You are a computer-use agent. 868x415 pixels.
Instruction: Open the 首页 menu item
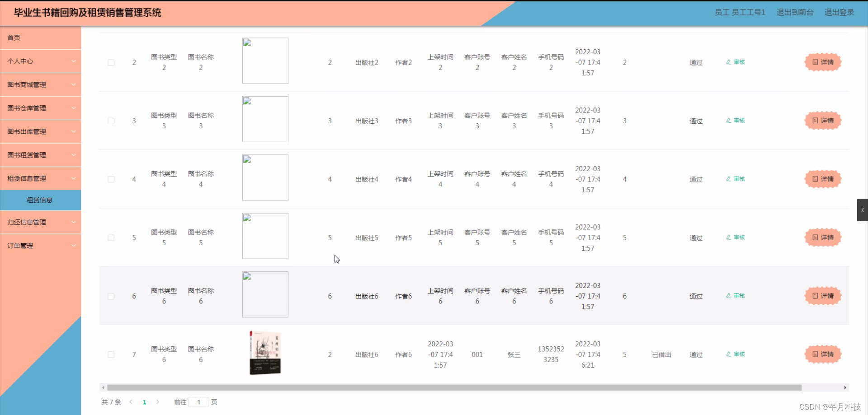pyautogui.click(x=41, y=37)
